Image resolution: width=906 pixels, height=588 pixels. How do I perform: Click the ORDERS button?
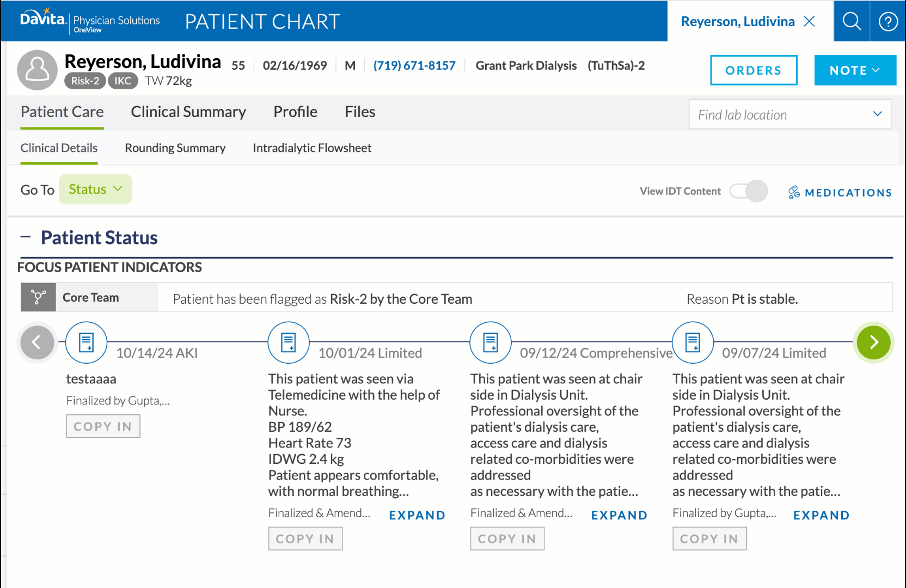click(754, 70)
